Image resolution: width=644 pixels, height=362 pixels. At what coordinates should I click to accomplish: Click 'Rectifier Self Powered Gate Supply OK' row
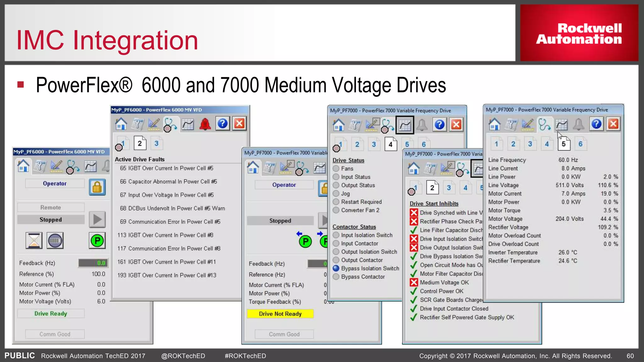pyautogui.click(x=462, y=317)
